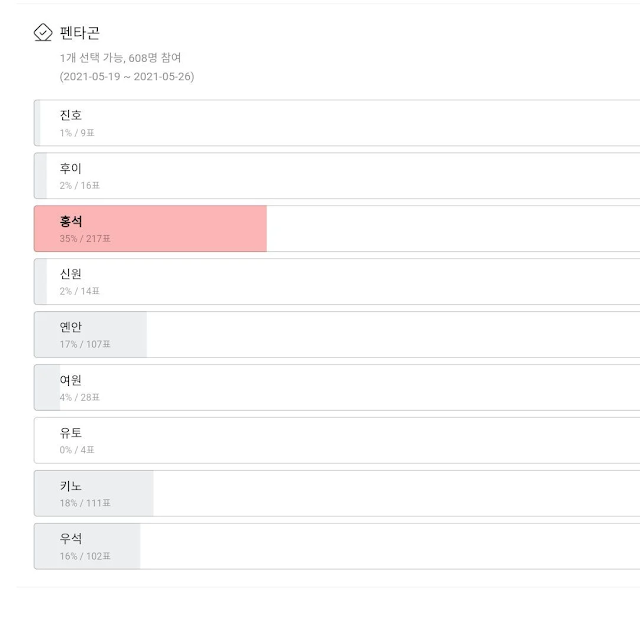The width and height of the screenshot is (640, 621).
Task: Select the 진호 poll option
Action: 336,123
